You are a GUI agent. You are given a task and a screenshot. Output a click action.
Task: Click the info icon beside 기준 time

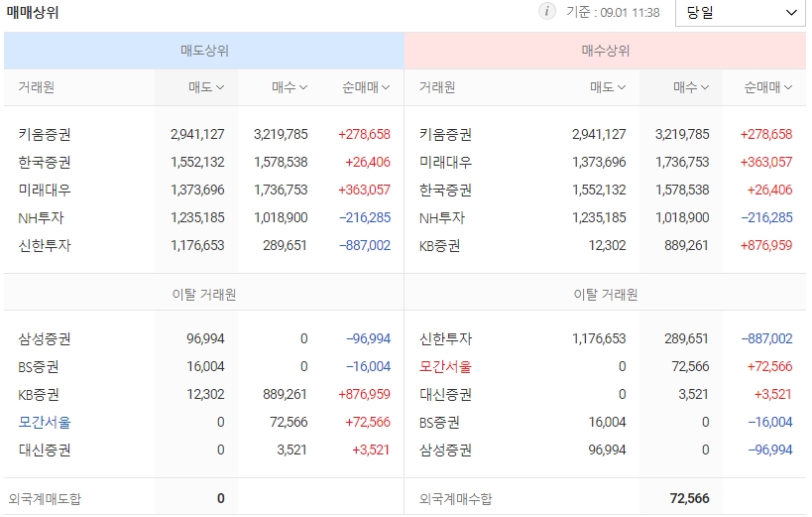click(547, 11)
